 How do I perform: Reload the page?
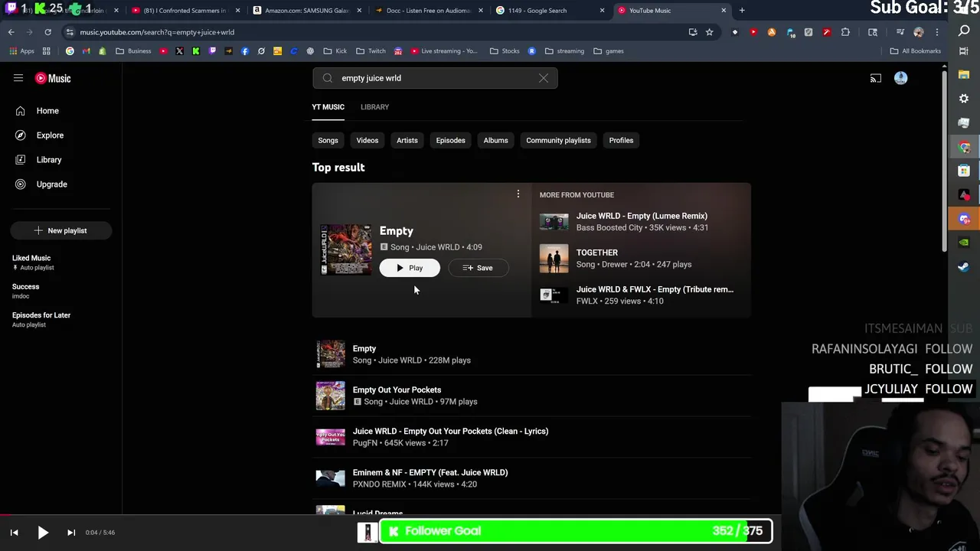click(47, 32)
